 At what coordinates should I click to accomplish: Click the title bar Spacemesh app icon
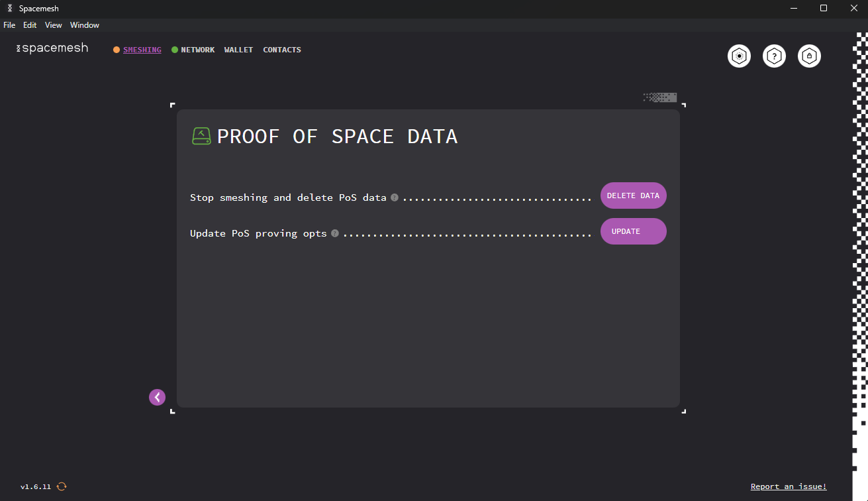click(x=9, y=9)
